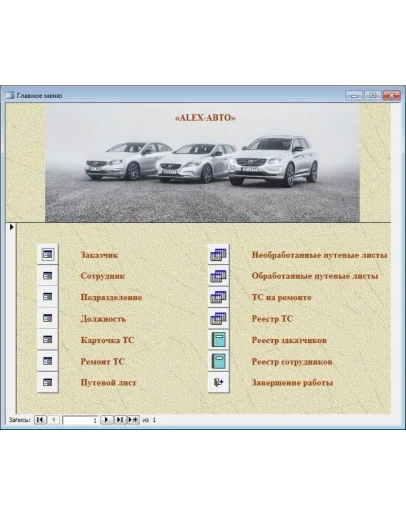Open the Заказчик form icon button
Screen dimensions: 406x516
(x=48, y=255)
